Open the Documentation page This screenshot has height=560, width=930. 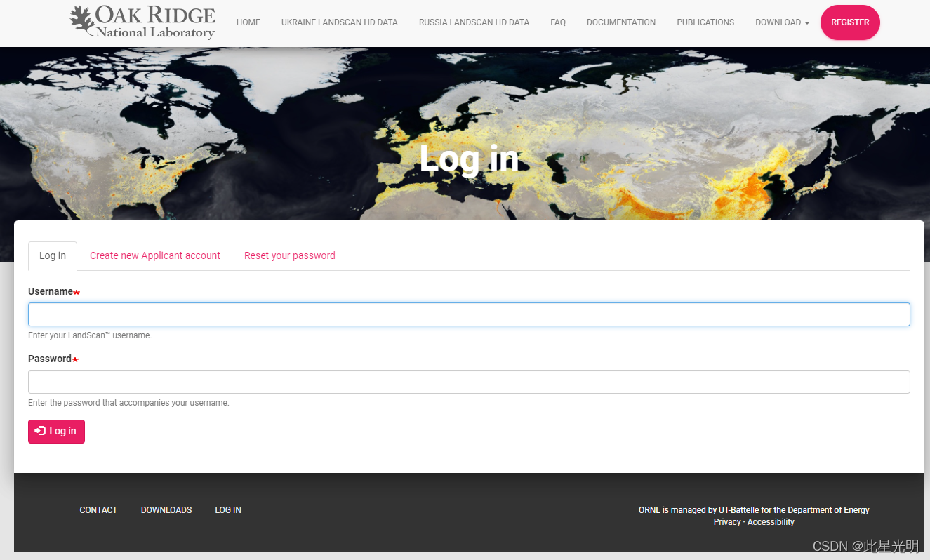coord(621,22)
